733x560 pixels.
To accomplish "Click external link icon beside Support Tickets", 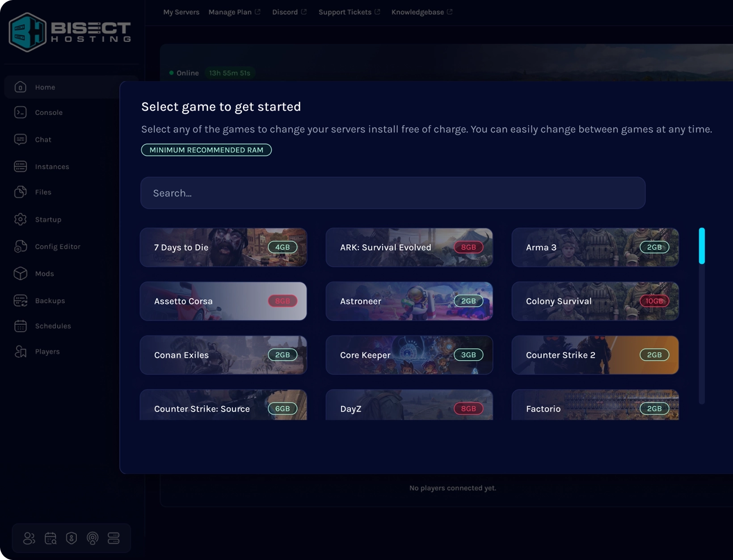I will coord(377,12).
